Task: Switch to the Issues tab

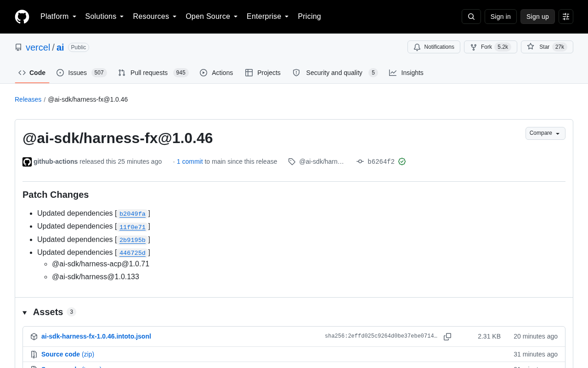Action: (x=81, y=73)
